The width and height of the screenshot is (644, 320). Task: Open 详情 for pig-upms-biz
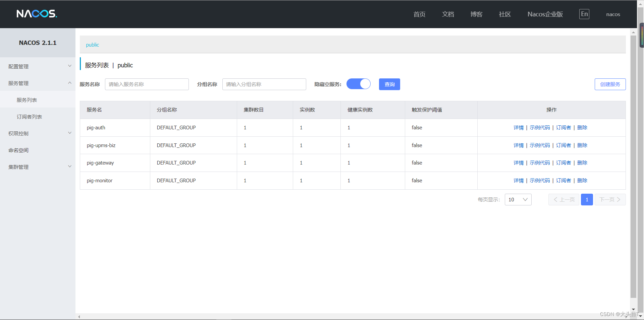pyautogui.click(x=519, y=145)
